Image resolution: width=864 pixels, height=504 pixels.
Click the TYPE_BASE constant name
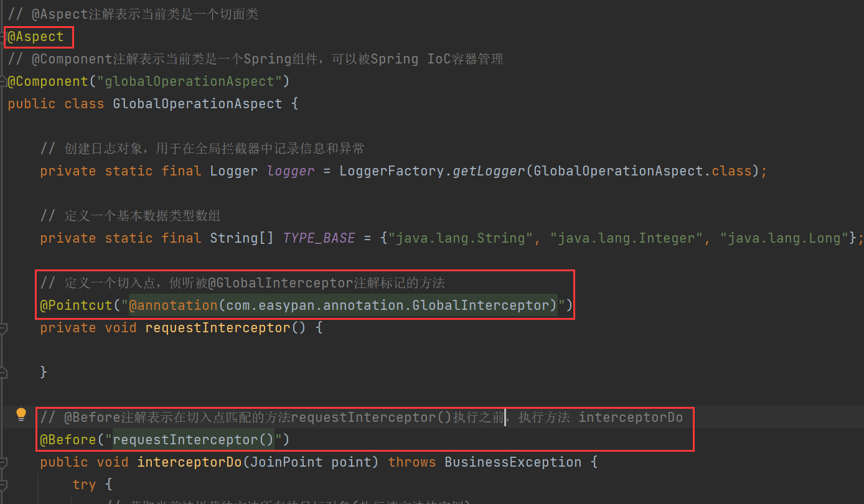(319, 238)
